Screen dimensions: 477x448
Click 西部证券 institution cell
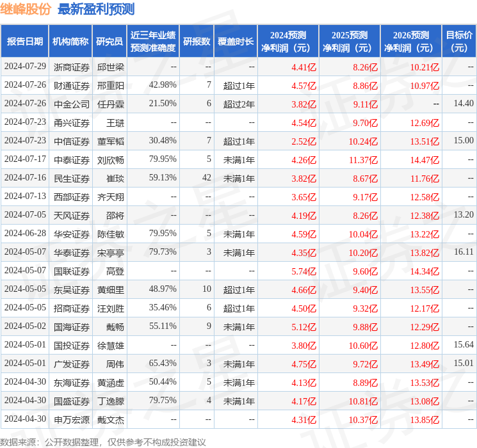point(72,196)
